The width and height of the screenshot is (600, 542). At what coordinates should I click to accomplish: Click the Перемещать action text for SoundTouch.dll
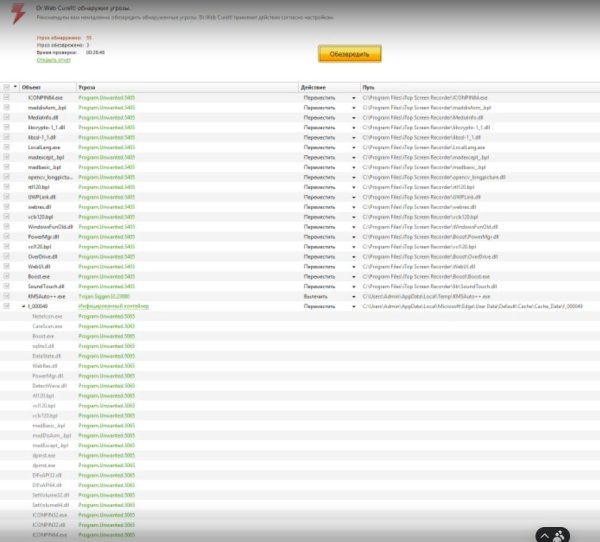[x=319, y=286]
